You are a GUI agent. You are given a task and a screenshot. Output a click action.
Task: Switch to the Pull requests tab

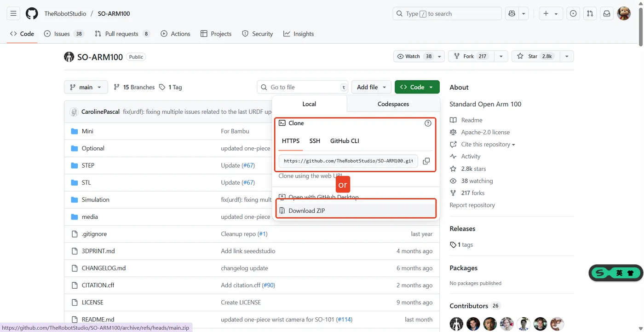pos(122,34)
